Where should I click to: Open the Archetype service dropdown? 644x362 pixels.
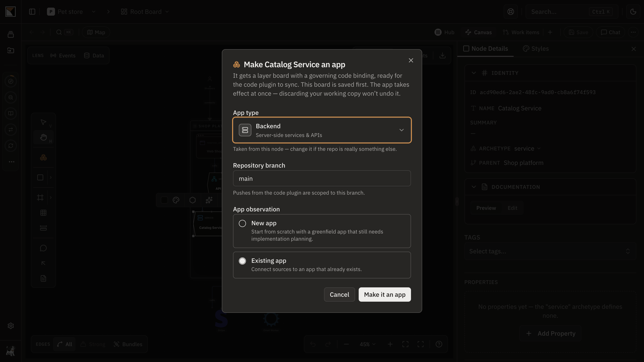point(527,149)
